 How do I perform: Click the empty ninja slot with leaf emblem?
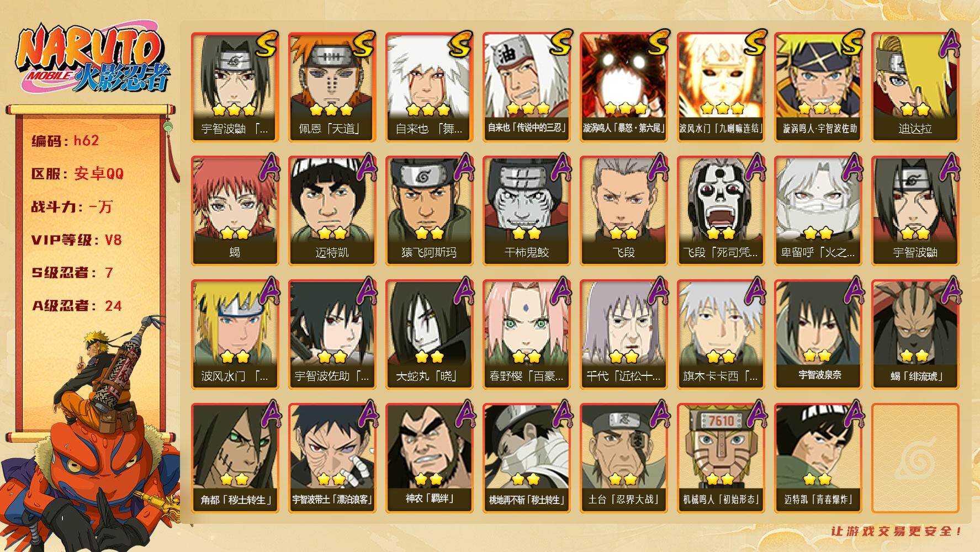pos(915,458)
